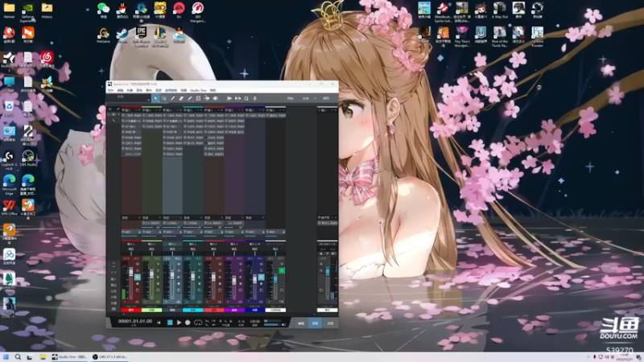644x362 pixels.
Task: Select the Range tool in Studio One toolbar
Action: (x=164, y=98)
